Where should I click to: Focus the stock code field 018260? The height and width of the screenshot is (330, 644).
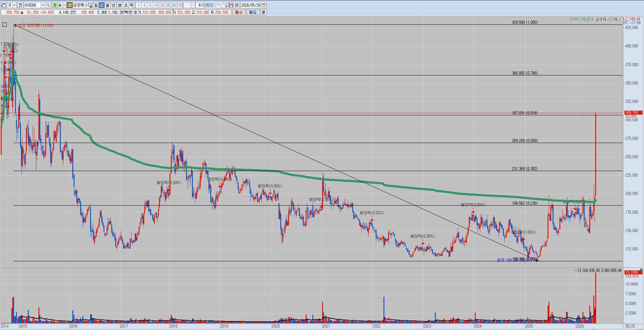(32, 5)
